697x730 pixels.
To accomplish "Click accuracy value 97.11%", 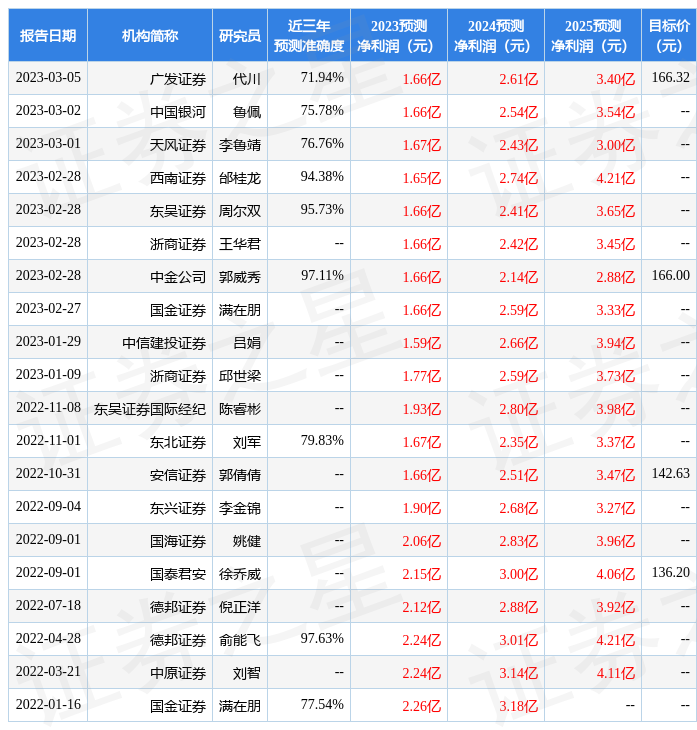I will pos(322,276).
